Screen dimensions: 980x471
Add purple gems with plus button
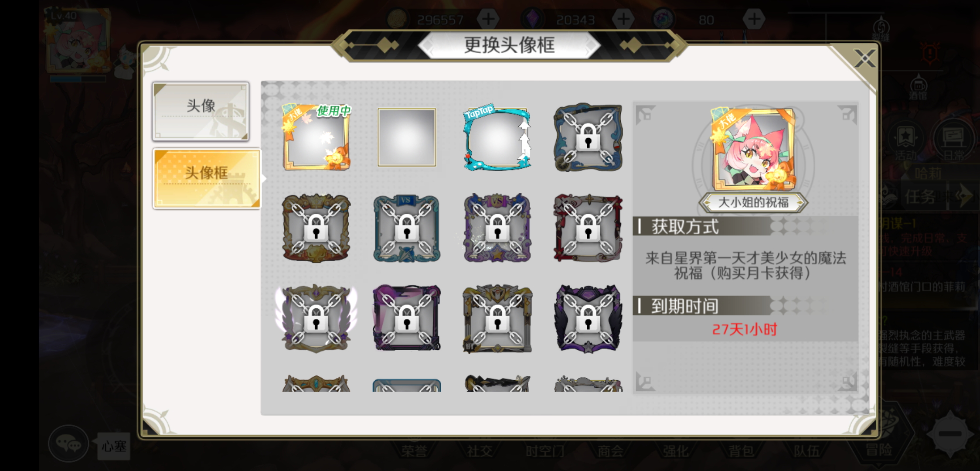(x=623, y=19)
